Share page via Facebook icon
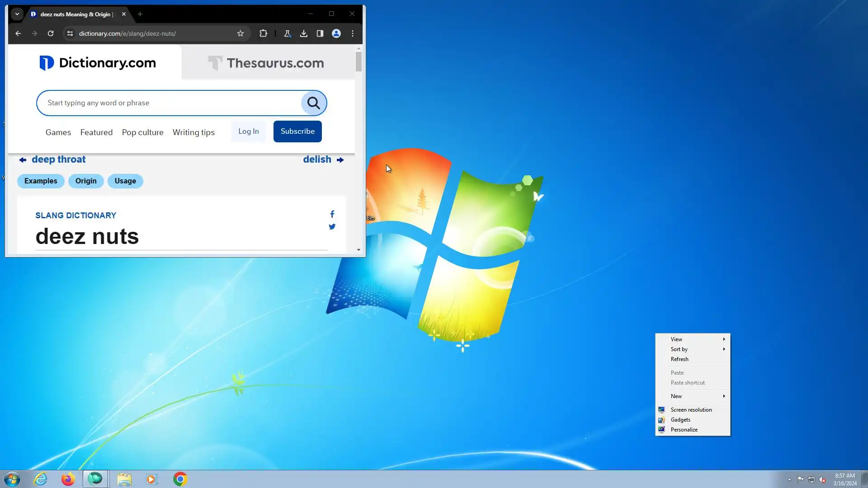The width and height of the screenshot is (868, 488). point(332,214)
